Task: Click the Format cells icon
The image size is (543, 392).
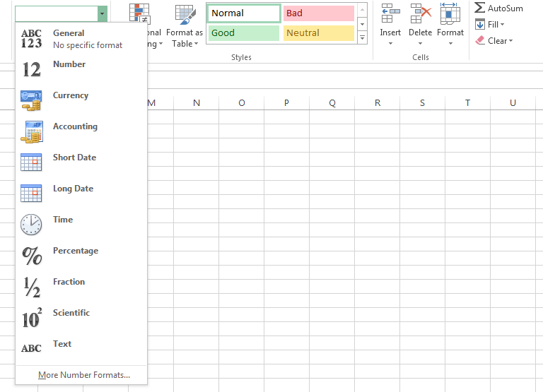Action: click(450, 13)
